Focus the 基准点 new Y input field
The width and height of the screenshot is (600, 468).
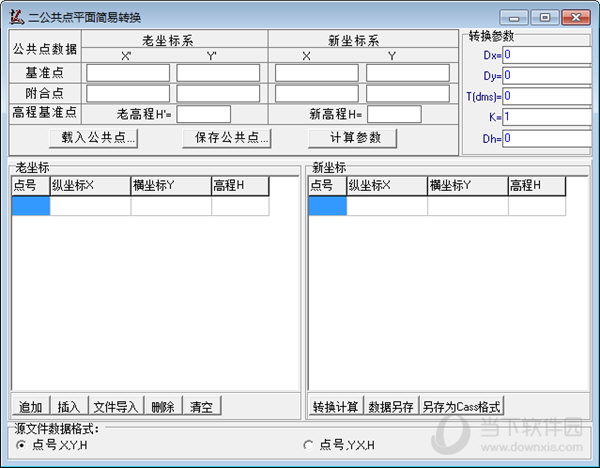click(x=408, y=73)
